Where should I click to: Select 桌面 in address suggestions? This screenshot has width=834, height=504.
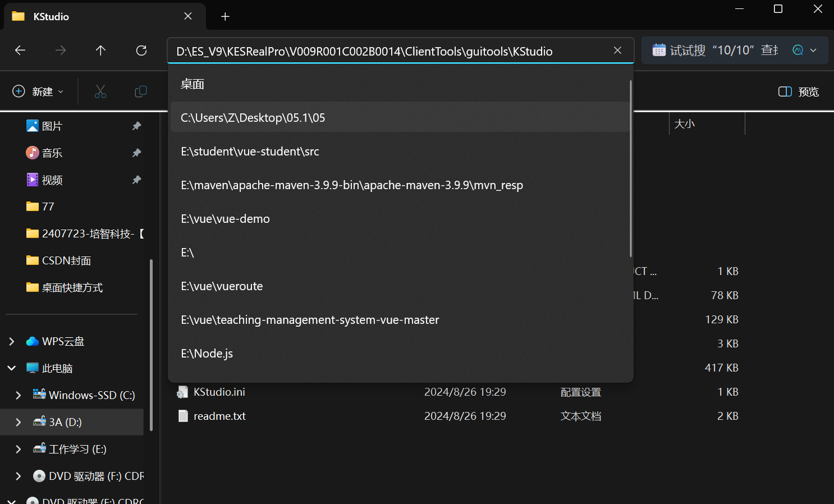click(400, 84)
